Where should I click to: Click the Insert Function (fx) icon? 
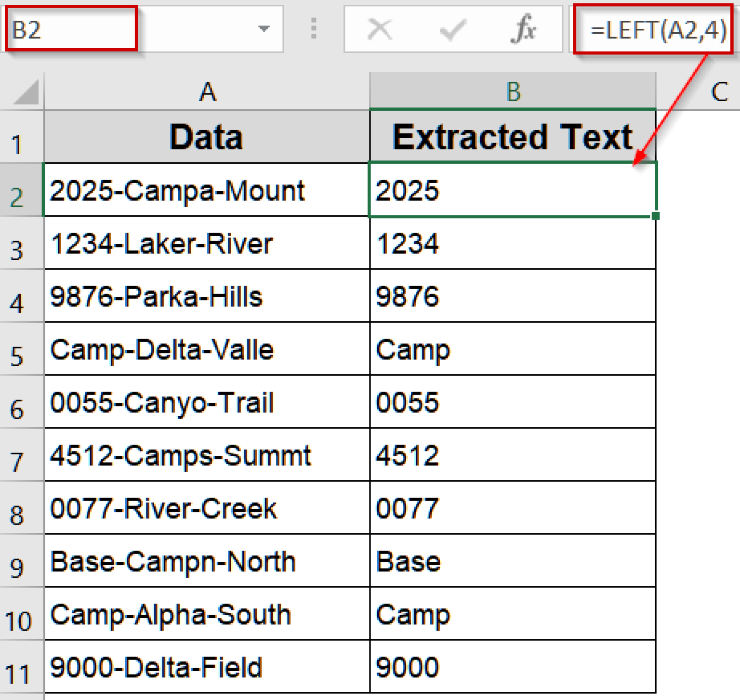tap(525, 29)
